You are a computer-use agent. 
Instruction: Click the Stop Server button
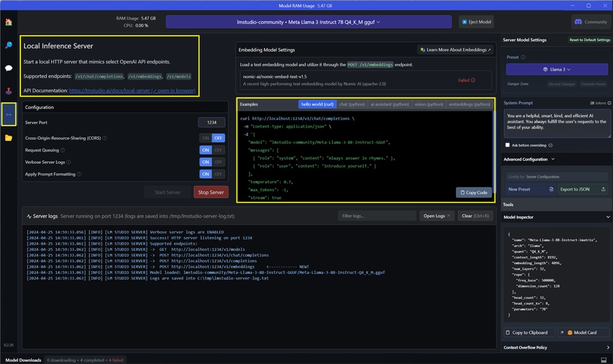pos(210,192)
